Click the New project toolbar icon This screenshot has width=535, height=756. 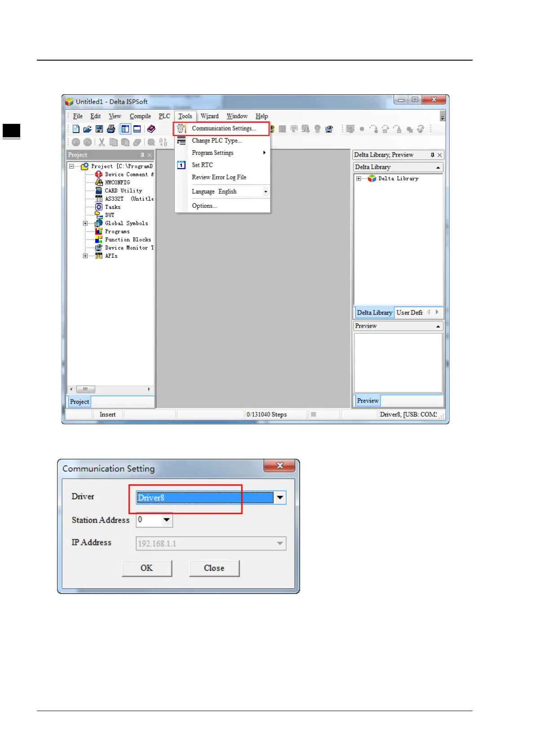(76, 129)
